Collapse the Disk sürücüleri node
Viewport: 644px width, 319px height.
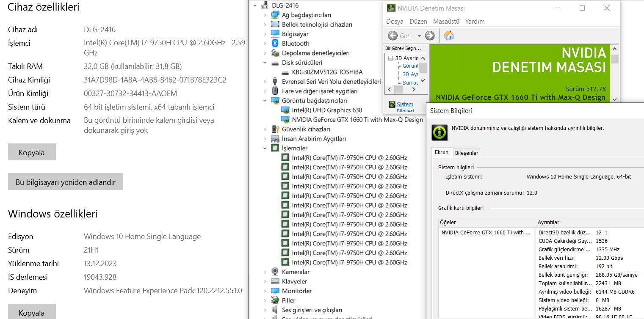click(x=265, y=63)
